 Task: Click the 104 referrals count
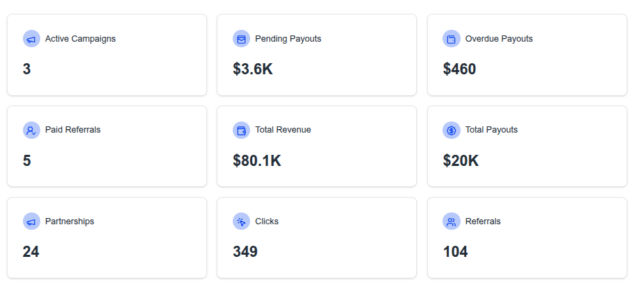tap(455, 251)
